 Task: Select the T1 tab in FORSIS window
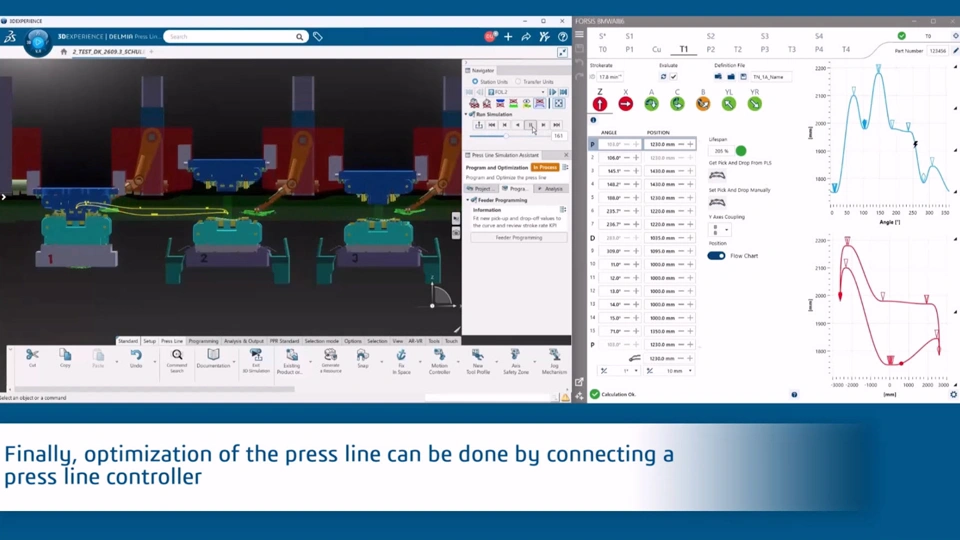point(684,50)
